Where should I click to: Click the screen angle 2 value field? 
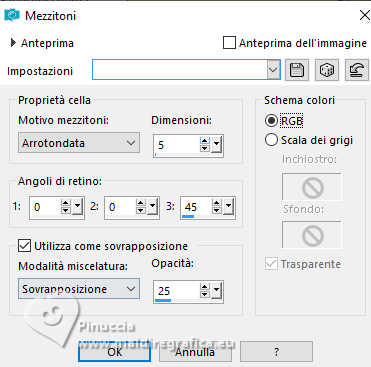[x=120, y=207]
